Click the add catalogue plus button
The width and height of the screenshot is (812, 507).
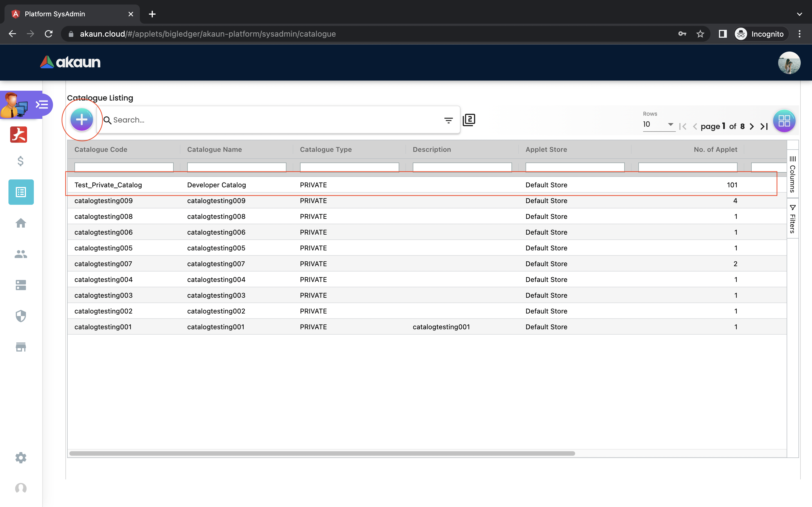[81, 120]
